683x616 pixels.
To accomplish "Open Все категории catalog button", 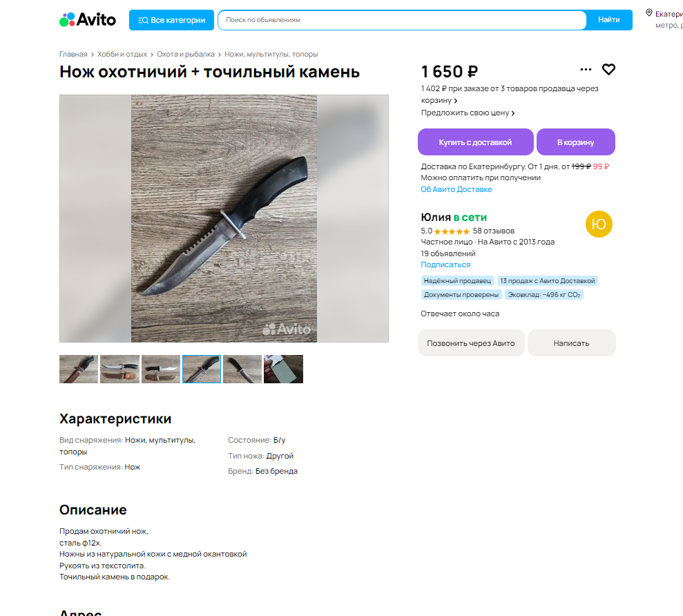I will tap(172, 20).
